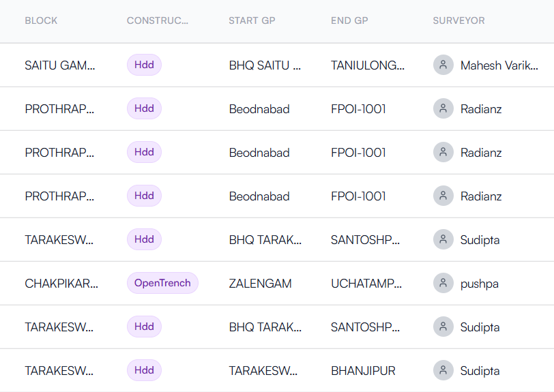Click the avatar in the last Radianz row
The width and height of the screenshot is (554, 392).
[443, 196]
